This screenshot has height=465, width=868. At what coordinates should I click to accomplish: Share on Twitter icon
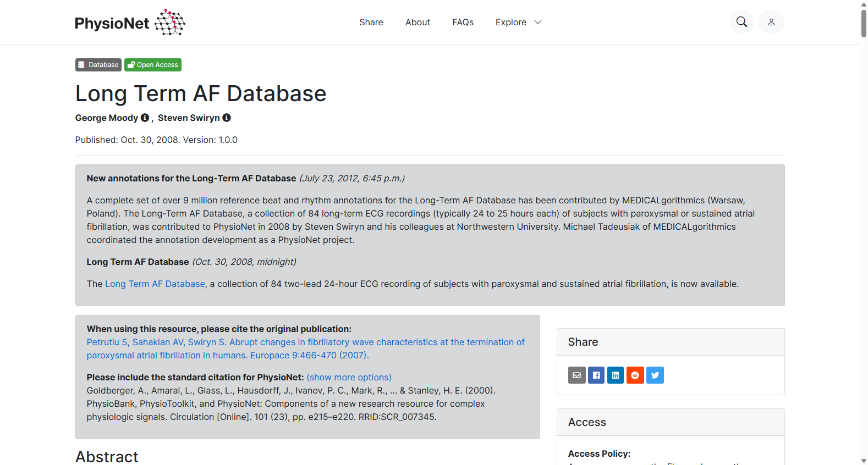pyautogui.click(x=655, y=375)
